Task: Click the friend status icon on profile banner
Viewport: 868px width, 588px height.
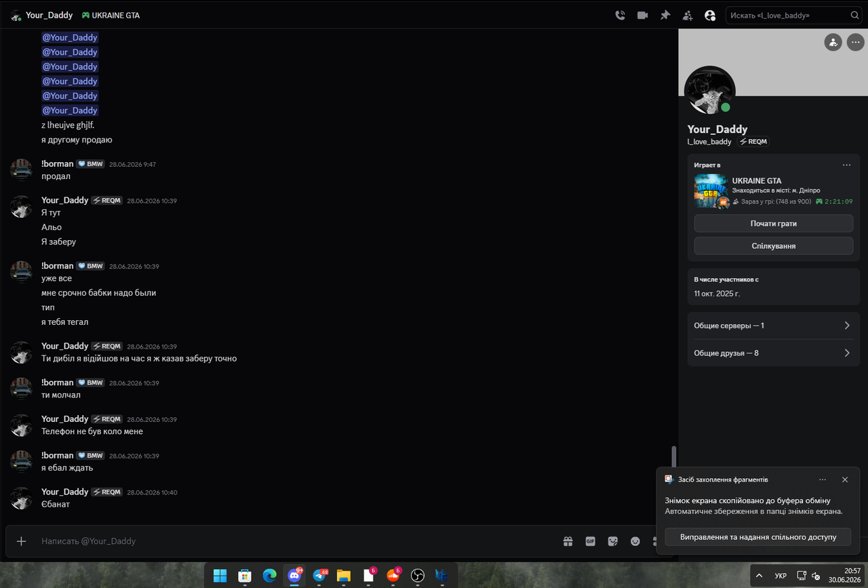Action: click(x=833, y=42)
